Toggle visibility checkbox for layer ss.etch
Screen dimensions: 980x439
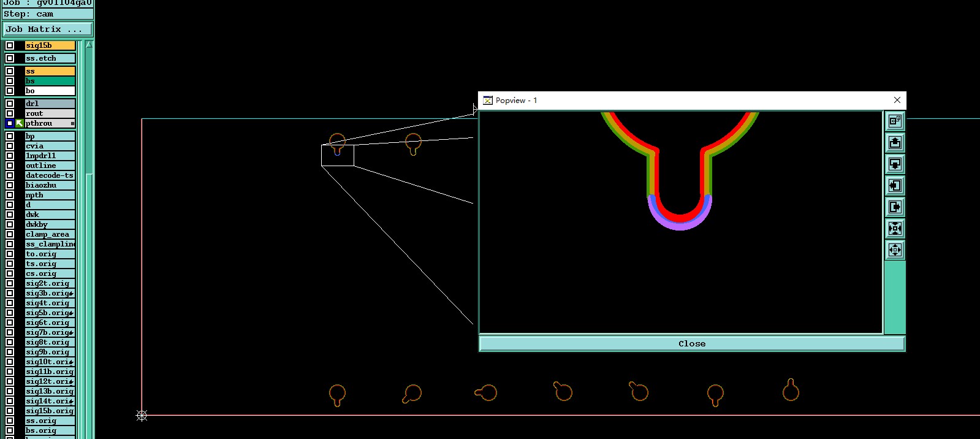10,58
